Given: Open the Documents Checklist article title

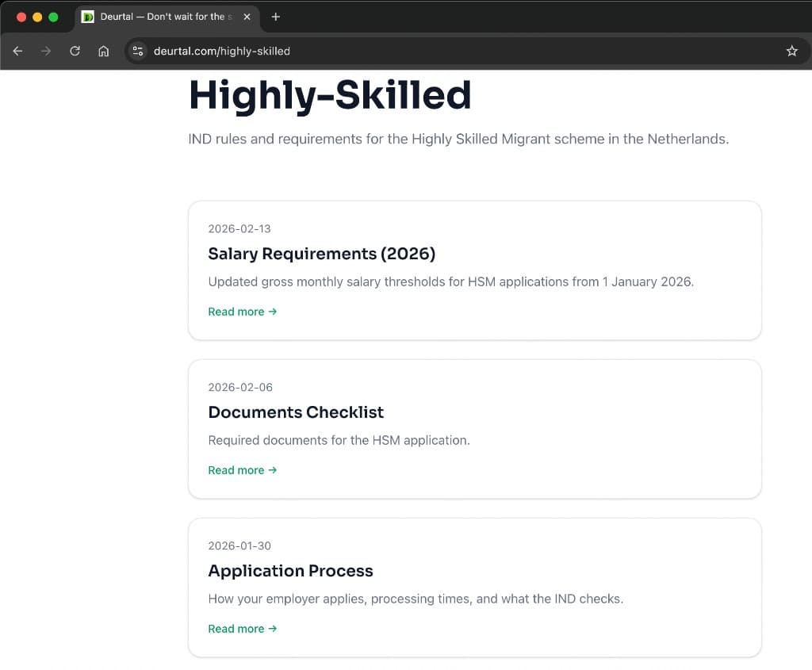Looking at the screenshot, I should click(296, 412).
